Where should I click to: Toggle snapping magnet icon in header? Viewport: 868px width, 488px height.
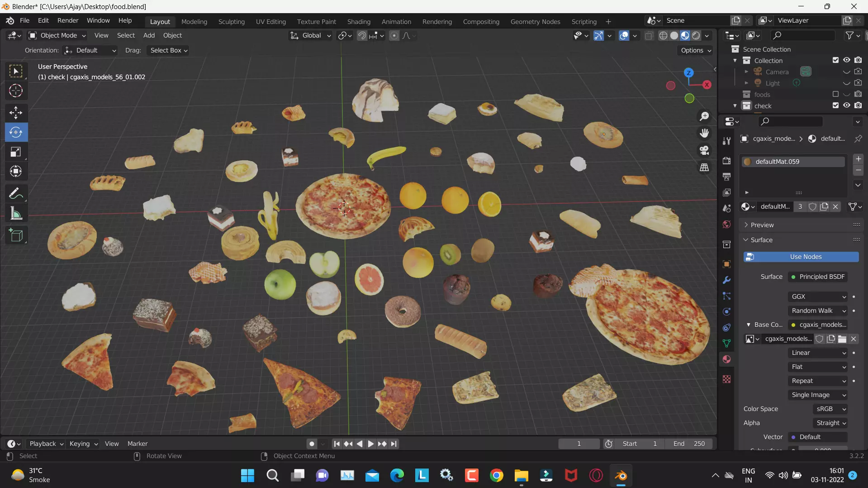coord(362,36)
